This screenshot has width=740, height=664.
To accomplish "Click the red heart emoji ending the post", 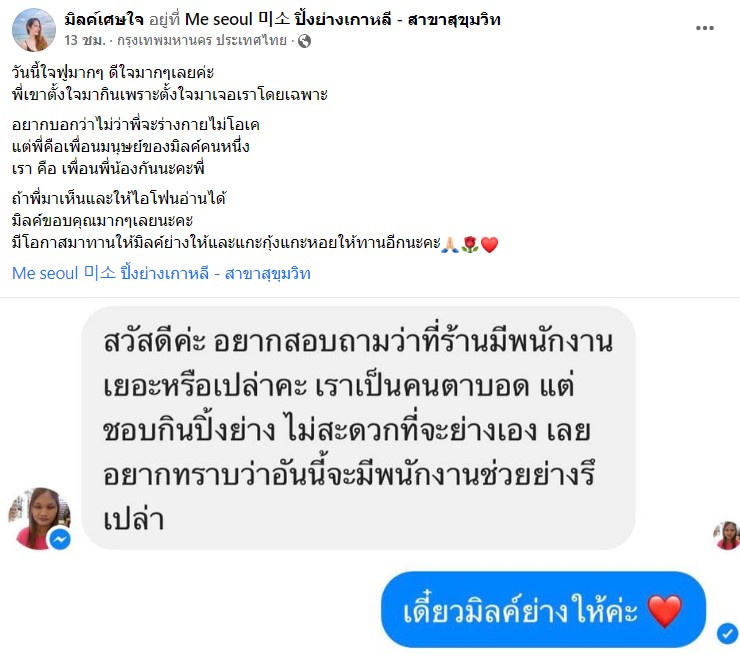I will [x=489, y=244].
